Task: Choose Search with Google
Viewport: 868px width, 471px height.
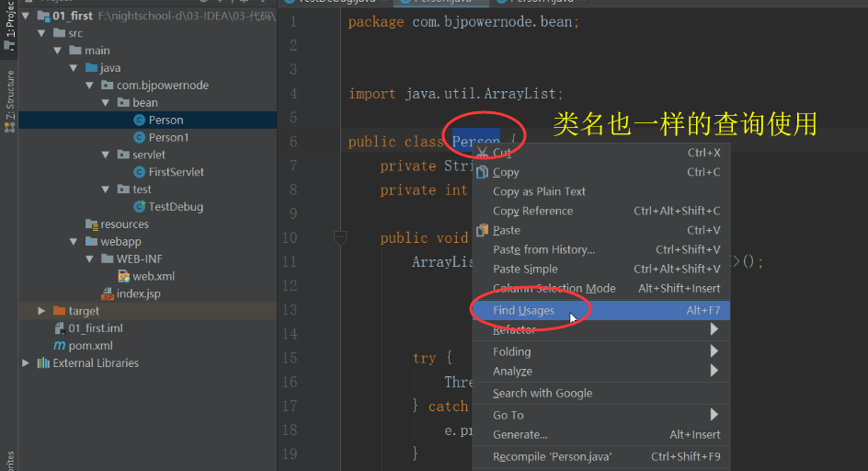Action: pyautogui.click(x=601, y=394)
